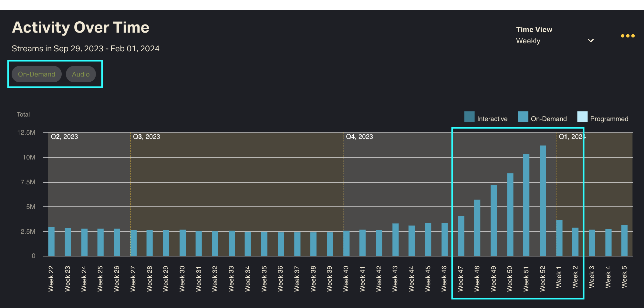Toggle the Interactive legend swatch

pos(469,117)
